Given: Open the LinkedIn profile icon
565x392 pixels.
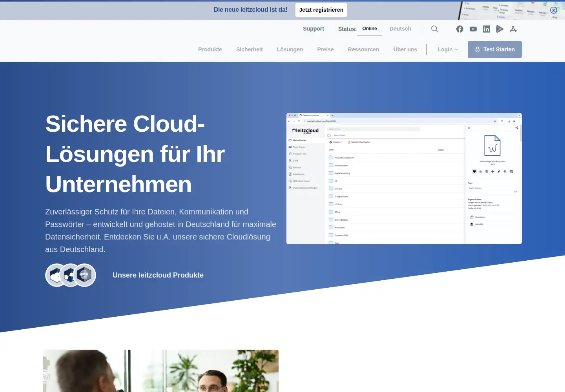Looking at the screenshot, I should point(487,29).
